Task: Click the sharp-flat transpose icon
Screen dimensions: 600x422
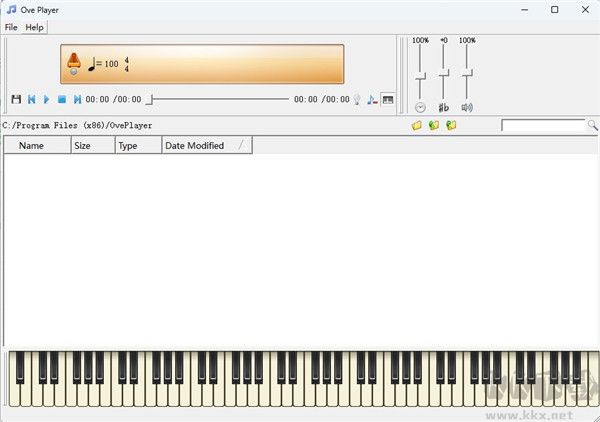Action: click(443, 108)
